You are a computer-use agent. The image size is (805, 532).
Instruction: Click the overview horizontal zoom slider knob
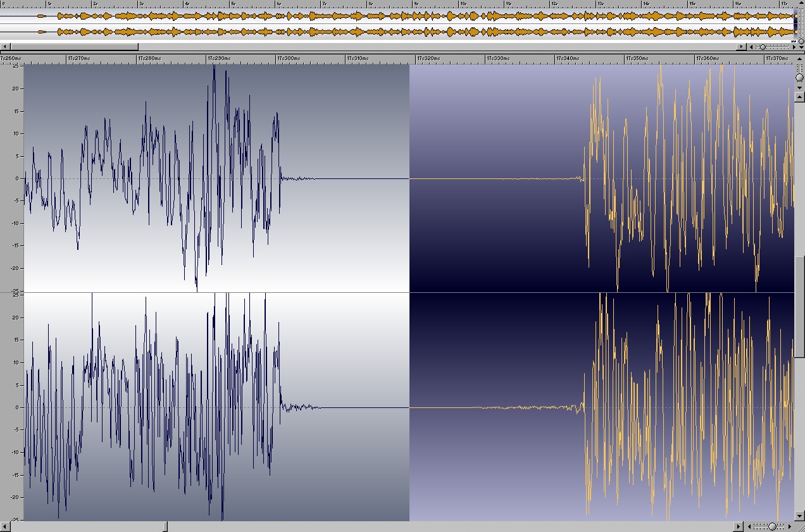[x=763, y=47]
